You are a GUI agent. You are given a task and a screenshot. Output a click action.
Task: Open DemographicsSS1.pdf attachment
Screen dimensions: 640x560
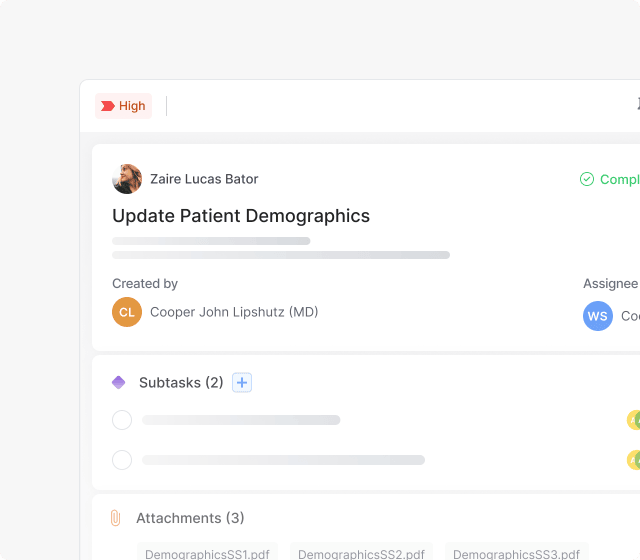[207, 553]
